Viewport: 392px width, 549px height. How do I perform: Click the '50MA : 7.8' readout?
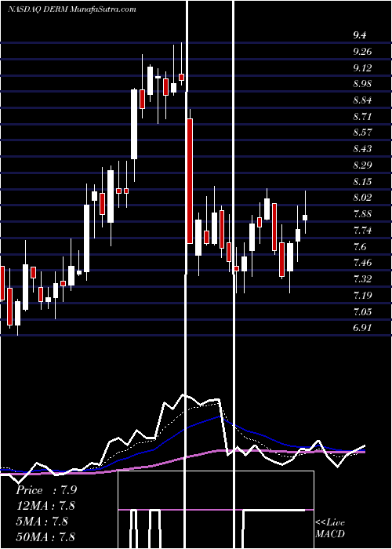point(45,536)
